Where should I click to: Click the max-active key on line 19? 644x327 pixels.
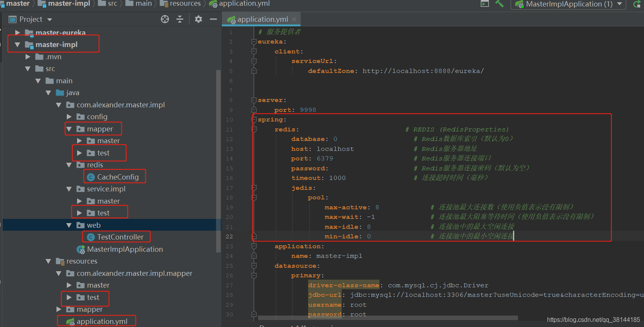coord(345,207)
